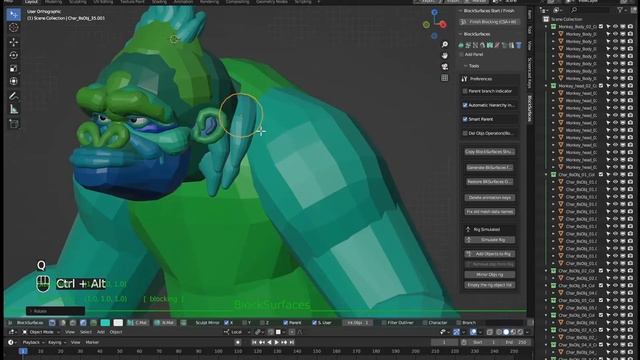Collapse the Monkey_Body_02 collection

[546, 27]
